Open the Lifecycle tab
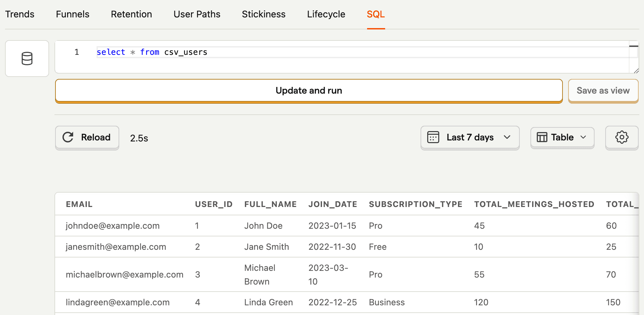 tap(326, 14)
